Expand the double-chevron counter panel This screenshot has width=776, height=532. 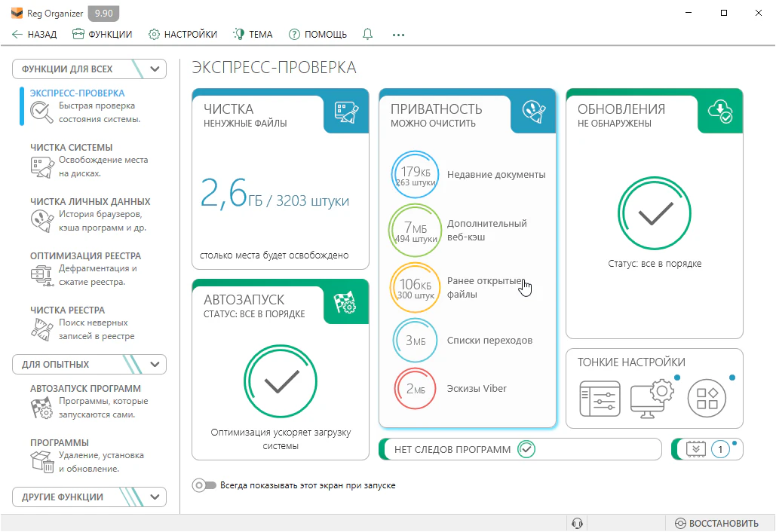695,449
